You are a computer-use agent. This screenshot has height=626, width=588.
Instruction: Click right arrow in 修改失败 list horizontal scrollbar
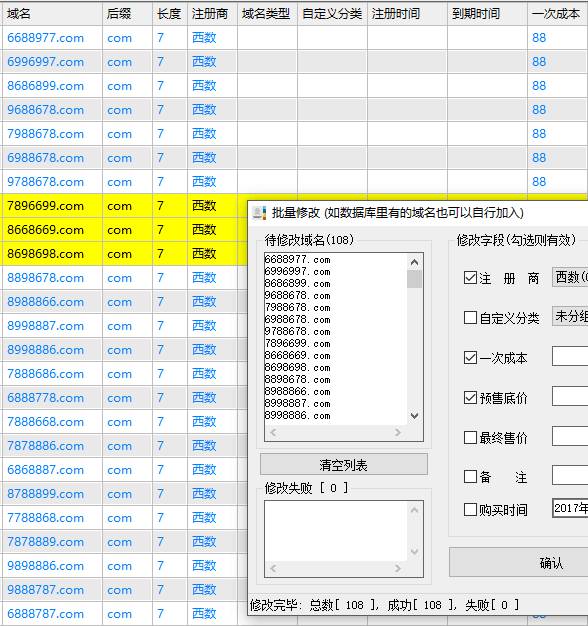398,568
